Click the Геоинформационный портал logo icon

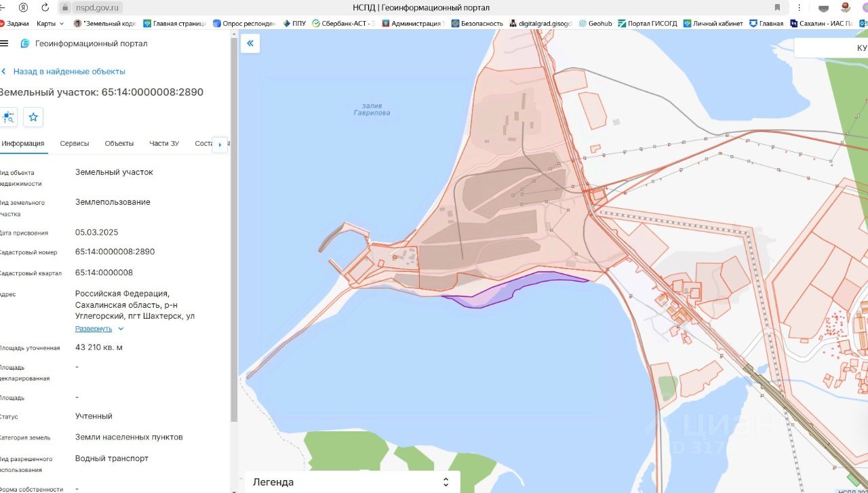point(25,43)
